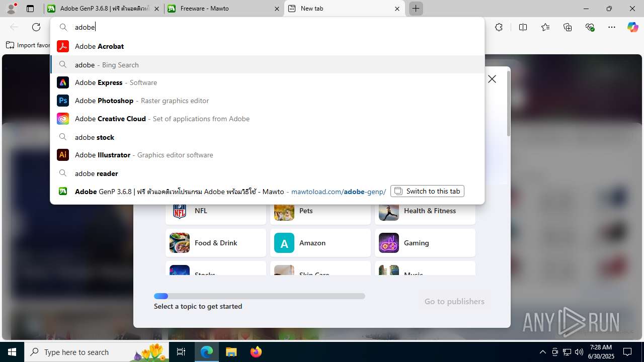Select the adobe - Bing Search suggestion
Viewport: 644px width, 362px height.
[267, 64]
